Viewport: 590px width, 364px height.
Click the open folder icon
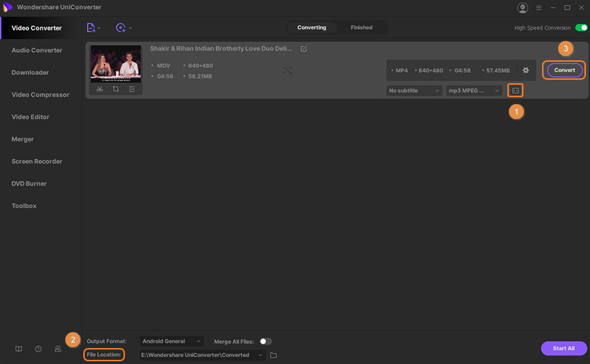pos(273,355)
